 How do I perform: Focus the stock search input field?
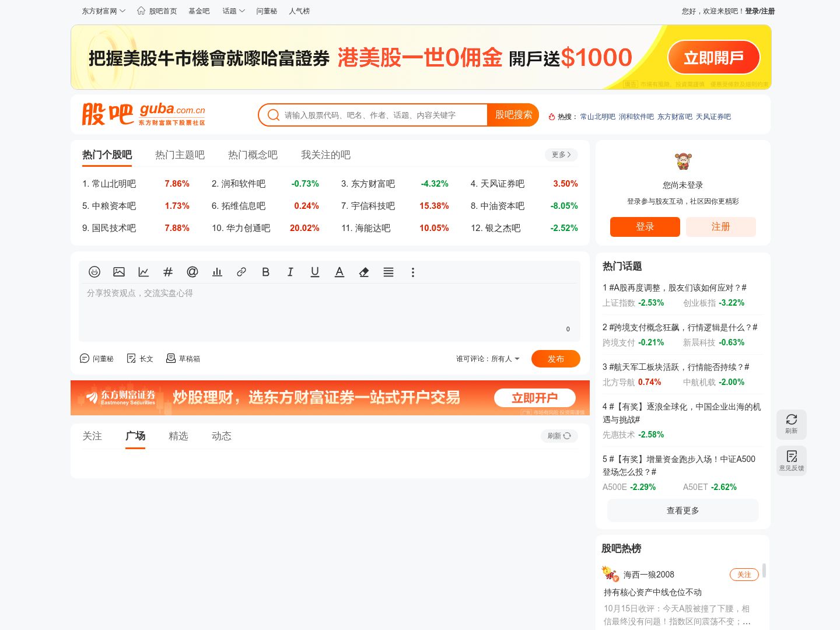pyautogui.click(x=385, y=115)
